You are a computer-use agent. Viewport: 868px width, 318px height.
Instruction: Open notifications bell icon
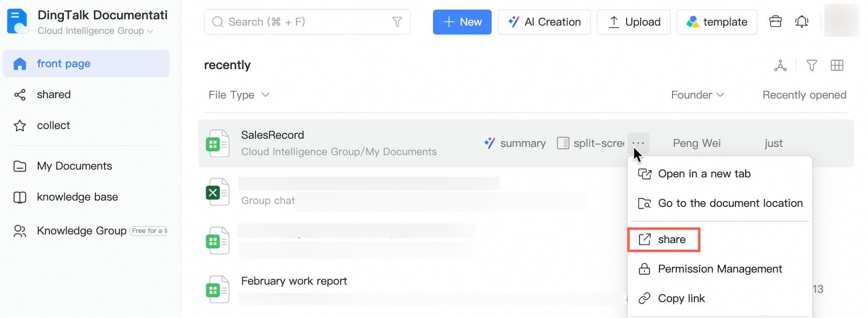pyautogui.click(x=802, y=22)
